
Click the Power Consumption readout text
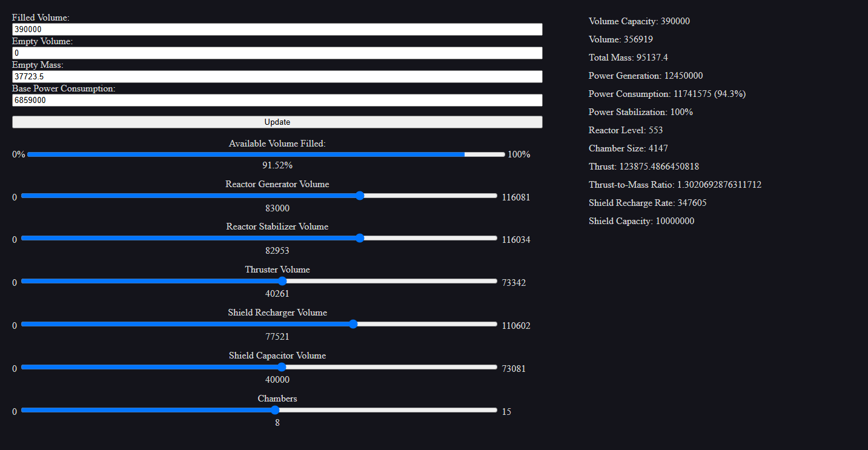pyautogui.click(x=667, y=94)
